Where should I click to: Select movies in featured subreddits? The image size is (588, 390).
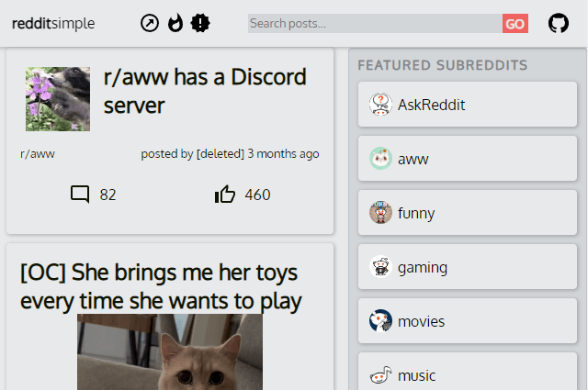pos(468,320)
